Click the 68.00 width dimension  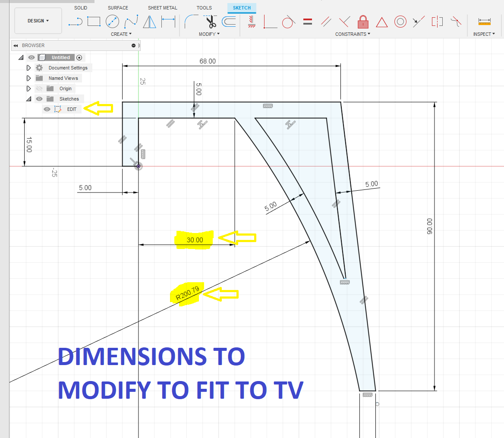(207, 61)
